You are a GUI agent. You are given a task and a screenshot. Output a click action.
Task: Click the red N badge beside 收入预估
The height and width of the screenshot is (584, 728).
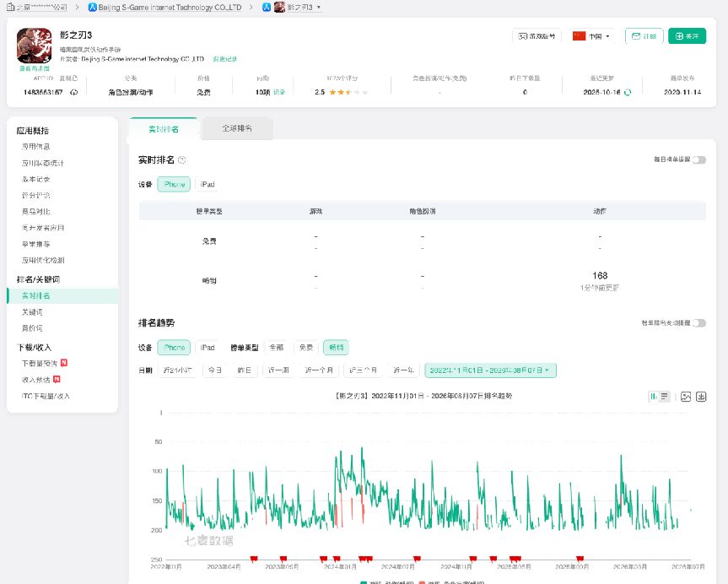click(x=57, y=379)
